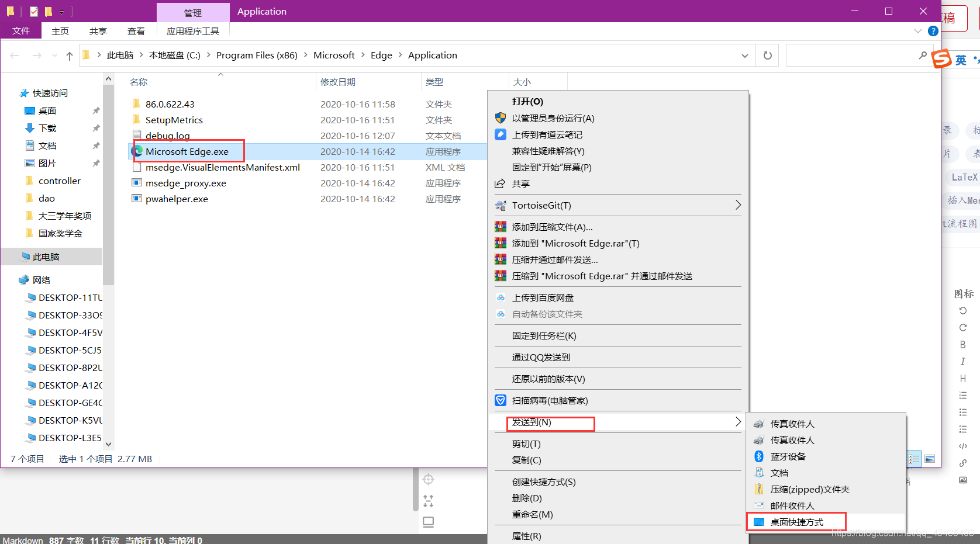Select pwahelper.exe file
The width and height of the screenshot is (980, 544).
[x=177, y=199]
